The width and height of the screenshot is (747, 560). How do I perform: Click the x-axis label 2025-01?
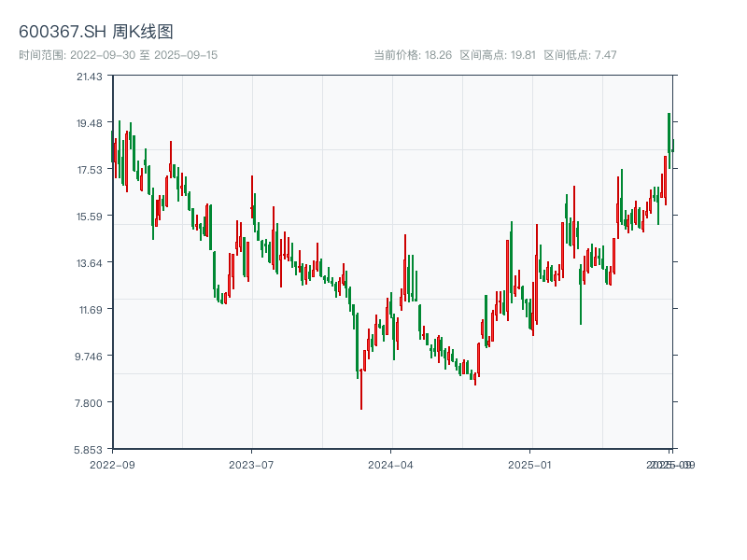(529, 465)
